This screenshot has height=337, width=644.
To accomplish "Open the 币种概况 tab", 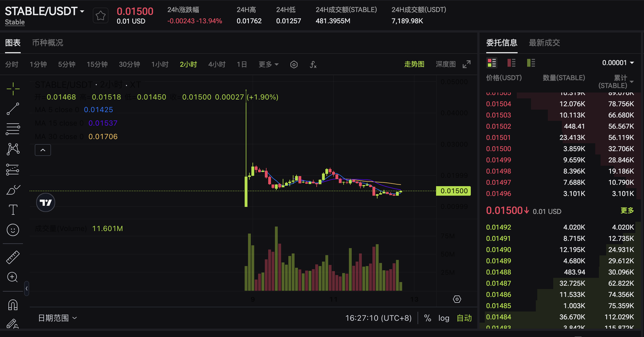I will coord(47,43).
